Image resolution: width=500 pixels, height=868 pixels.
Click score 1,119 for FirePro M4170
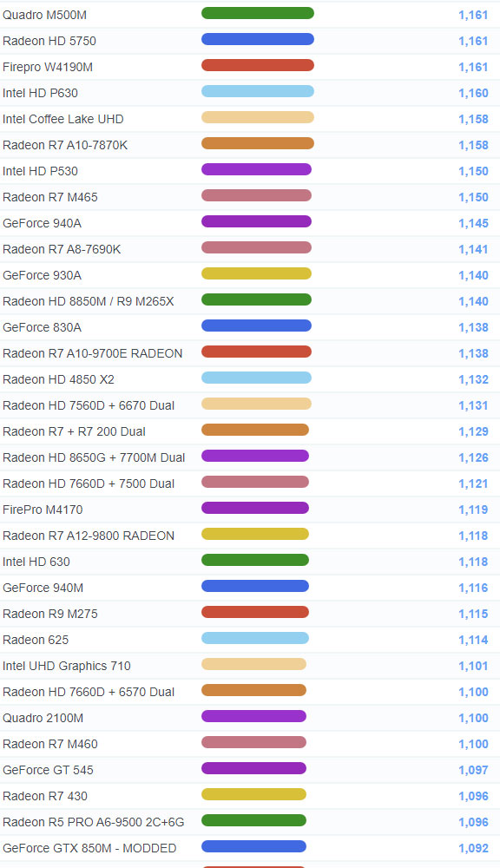pyautogui.click(x=473, y=510)
